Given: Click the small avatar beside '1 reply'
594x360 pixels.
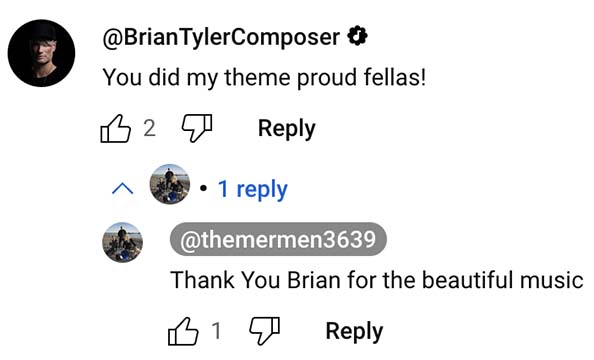Looking at the screenshot, I should click(x=170, y=184).
